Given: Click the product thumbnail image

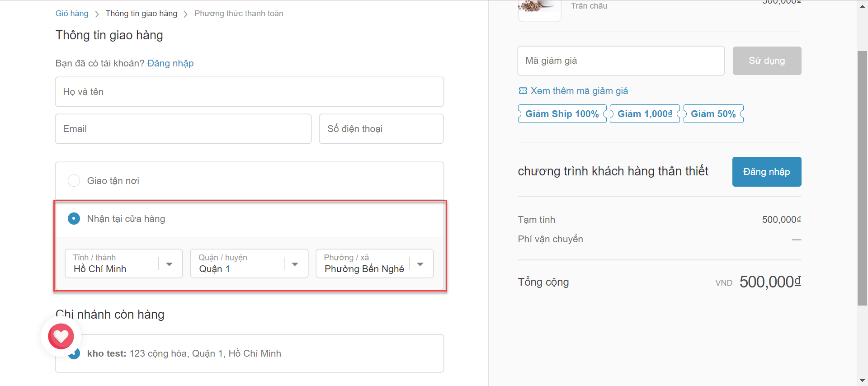Looking at the screenshot, I should coord(539,9).
